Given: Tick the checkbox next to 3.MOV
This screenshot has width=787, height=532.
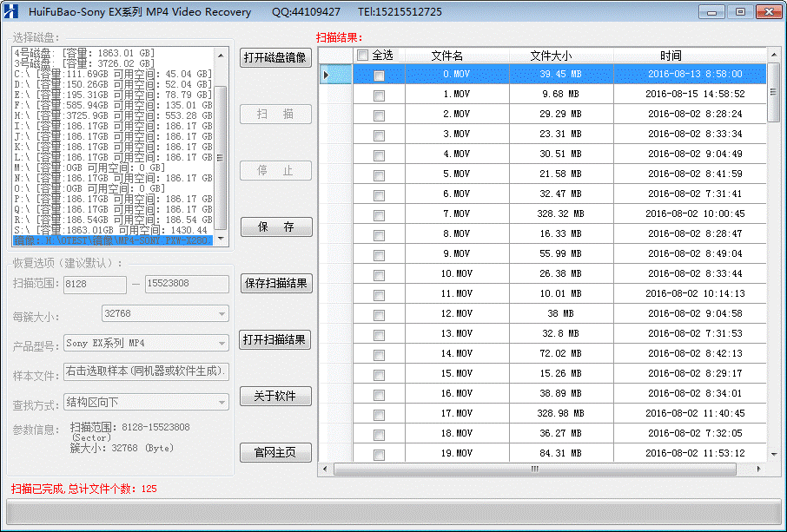Looking at the screenshot, I should [379, 135].
